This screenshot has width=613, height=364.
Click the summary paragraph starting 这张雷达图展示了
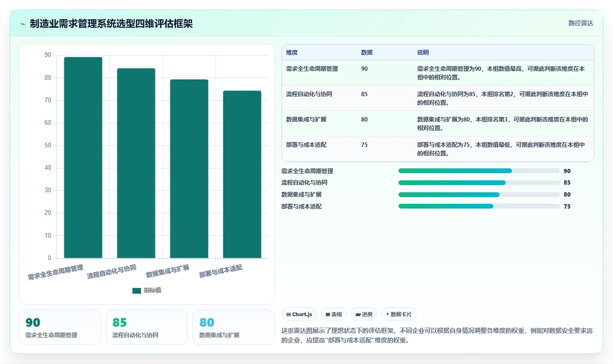coord(437,336)
